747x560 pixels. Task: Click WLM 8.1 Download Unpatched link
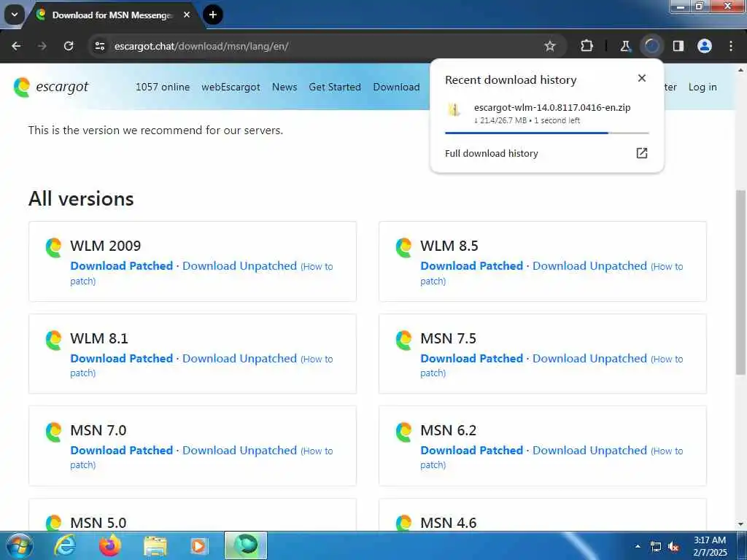click(239, 358)
